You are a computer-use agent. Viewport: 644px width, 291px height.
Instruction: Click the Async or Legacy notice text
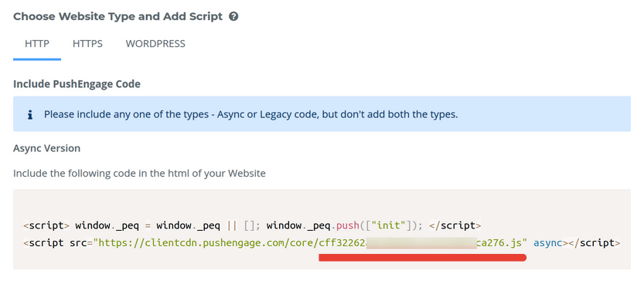tap(251, 114)
